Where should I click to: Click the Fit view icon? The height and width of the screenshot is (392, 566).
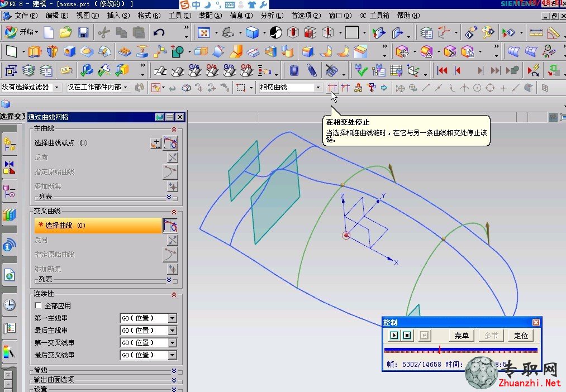click(x=204, y=33)
